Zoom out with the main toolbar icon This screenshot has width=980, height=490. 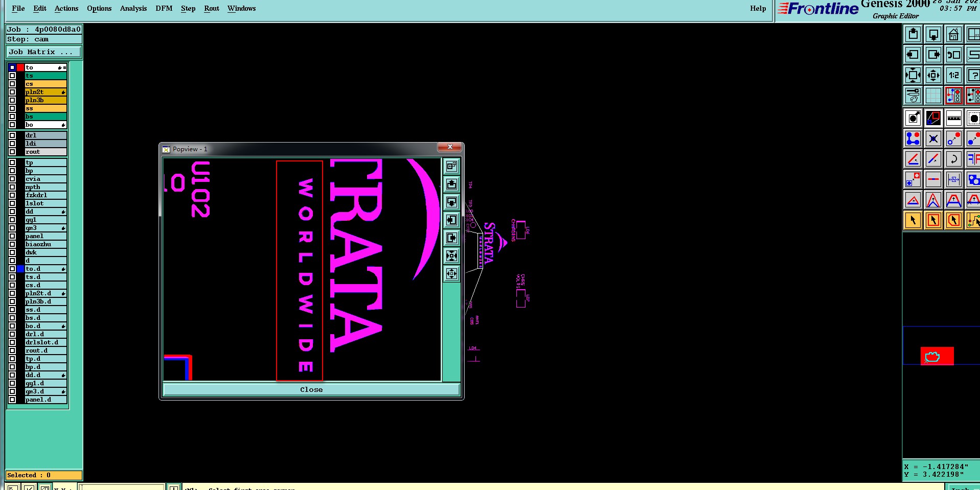click(x=933, y=75)
